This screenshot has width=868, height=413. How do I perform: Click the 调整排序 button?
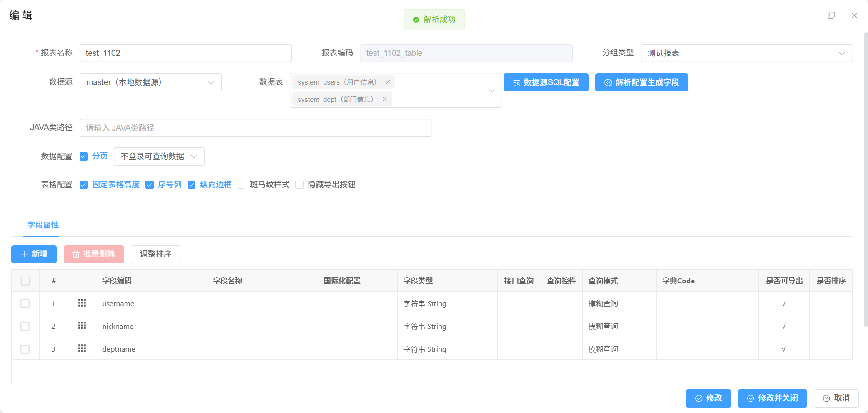tap(155, 254)
